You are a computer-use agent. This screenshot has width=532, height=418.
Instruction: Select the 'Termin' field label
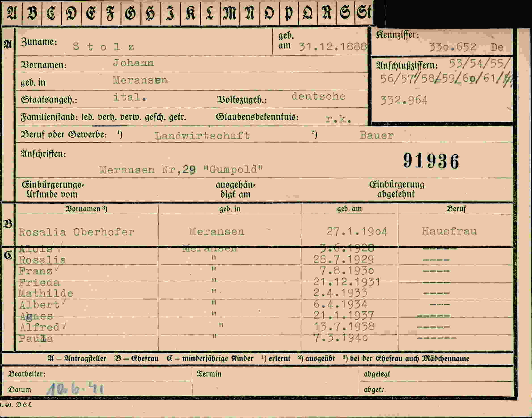(209, 374)
